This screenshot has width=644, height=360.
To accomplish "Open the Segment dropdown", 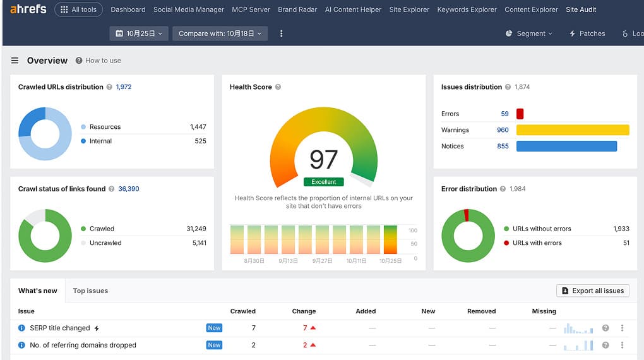I will coord(529,33).
